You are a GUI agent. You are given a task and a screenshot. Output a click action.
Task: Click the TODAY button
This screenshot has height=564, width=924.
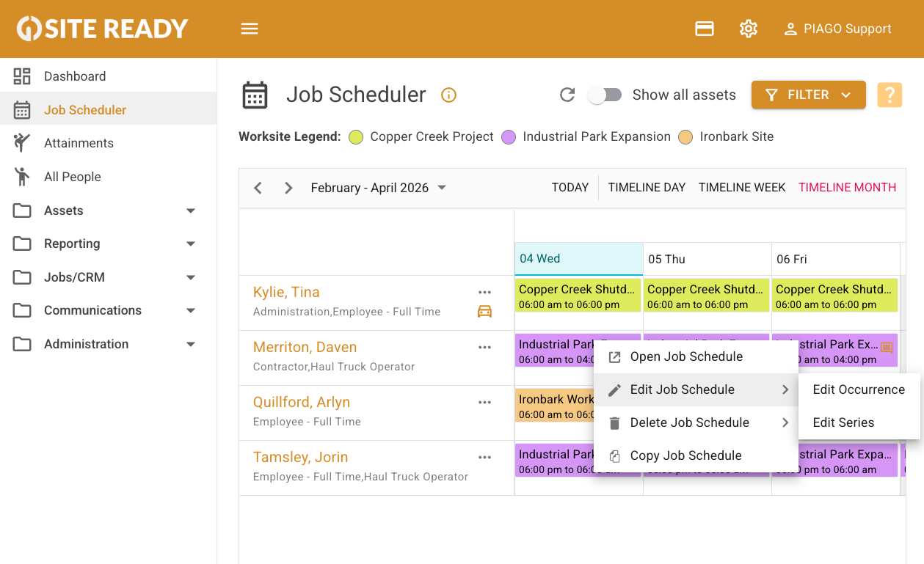click(570, 188)
